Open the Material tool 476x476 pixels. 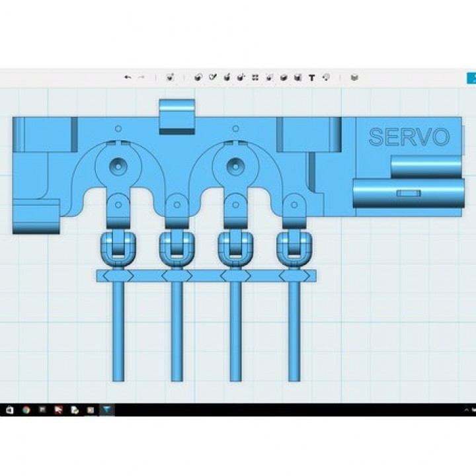pyautogui.click(x=354, y=77)
